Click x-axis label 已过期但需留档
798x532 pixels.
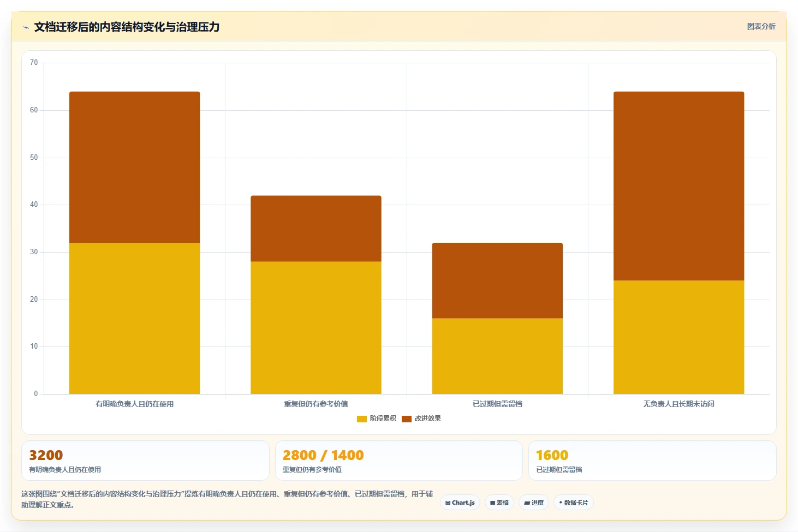pos(497,404)
